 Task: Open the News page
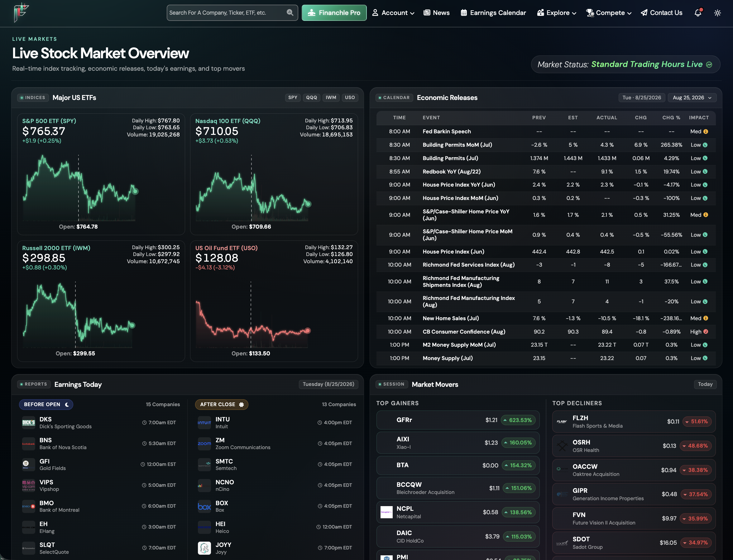(437, 13)
